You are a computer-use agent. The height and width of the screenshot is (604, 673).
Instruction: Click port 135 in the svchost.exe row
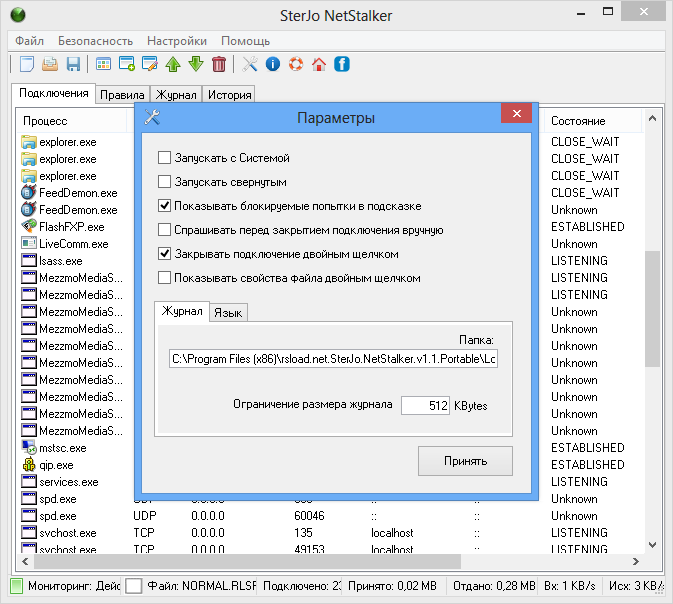[x=303, y=533]
